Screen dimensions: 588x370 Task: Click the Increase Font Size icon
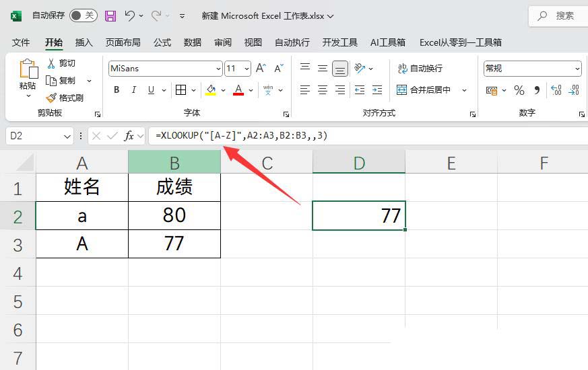[261, 68]
